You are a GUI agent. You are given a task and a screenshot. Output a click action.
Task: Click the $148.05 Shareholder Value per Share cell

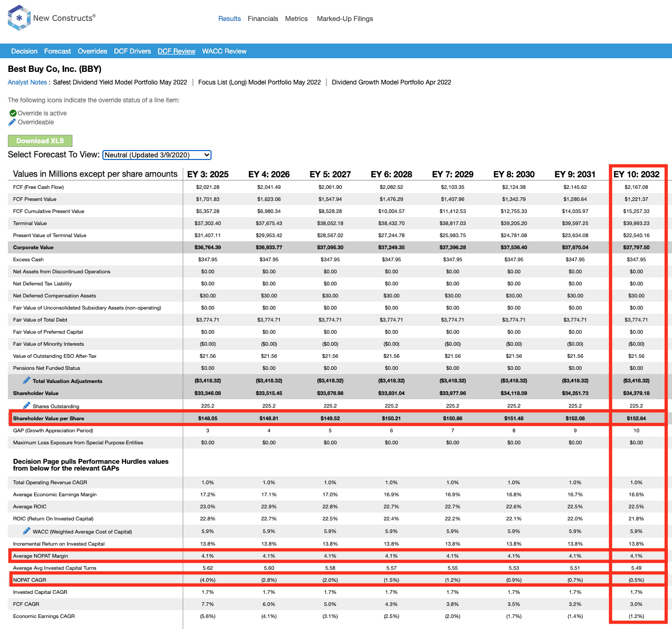coord(208,419)
